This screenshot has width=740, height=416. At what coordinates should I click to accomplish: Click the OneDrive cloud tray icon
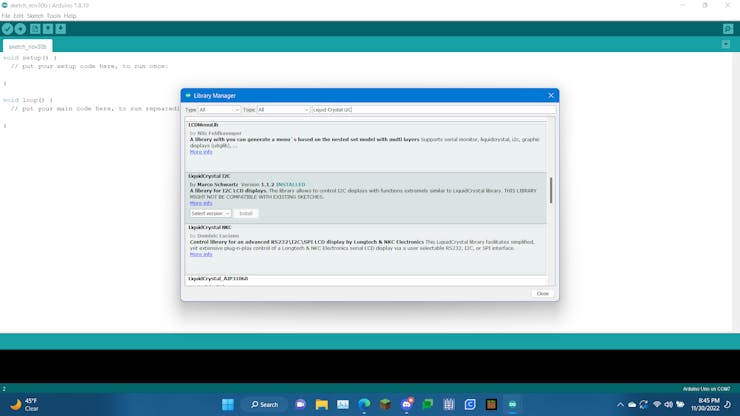(632, 405)
